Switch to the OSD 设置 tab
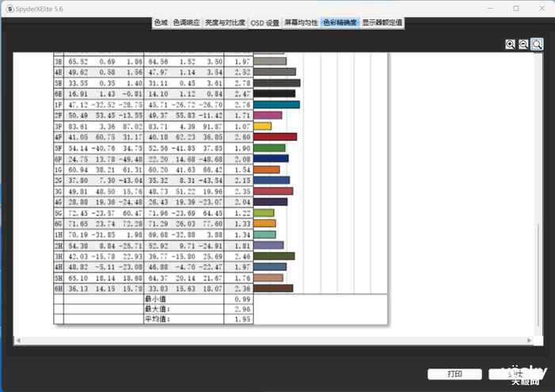The width and height of the screenshot is (555, 392). 265,23
